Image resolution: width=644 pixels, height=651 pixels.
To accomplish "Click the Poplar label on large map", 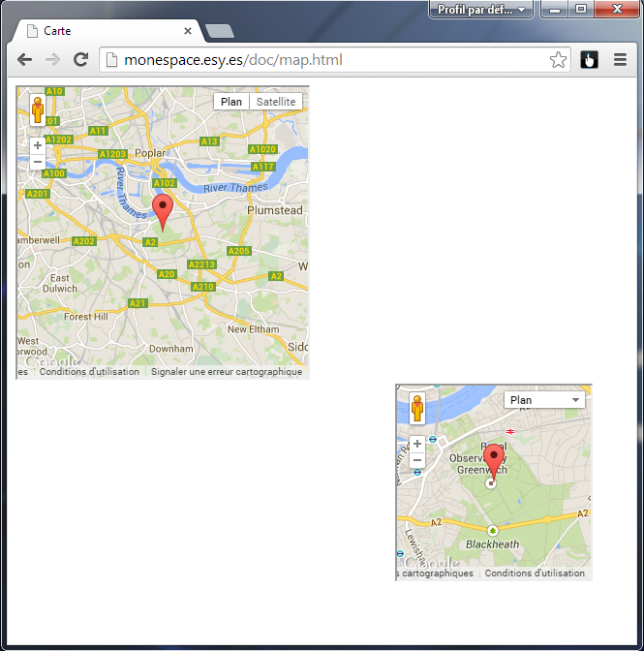I will tap(150, 153).
